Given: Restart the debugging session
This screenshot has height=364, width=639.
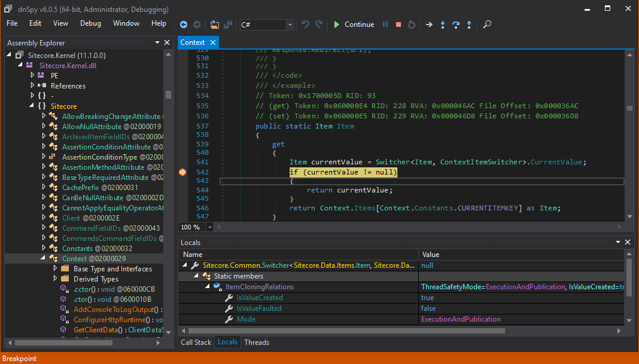Looking at the screenshot, I should pos(412,25).
